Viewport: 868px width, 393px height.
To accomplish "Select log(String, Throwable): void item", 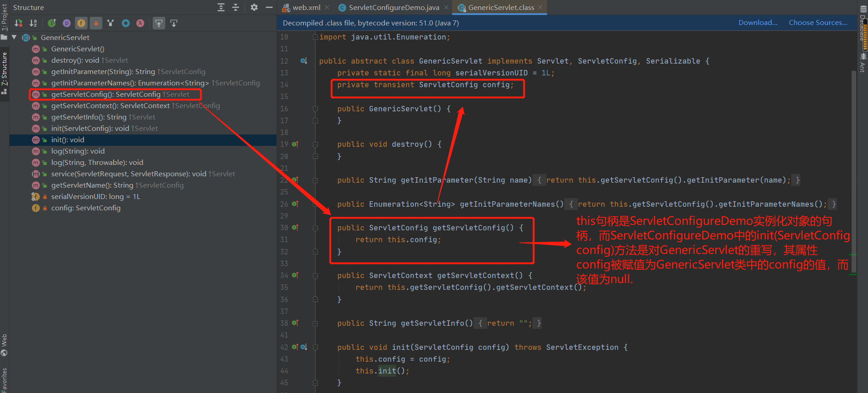I will pyautogui.click(x=97, y=163).
